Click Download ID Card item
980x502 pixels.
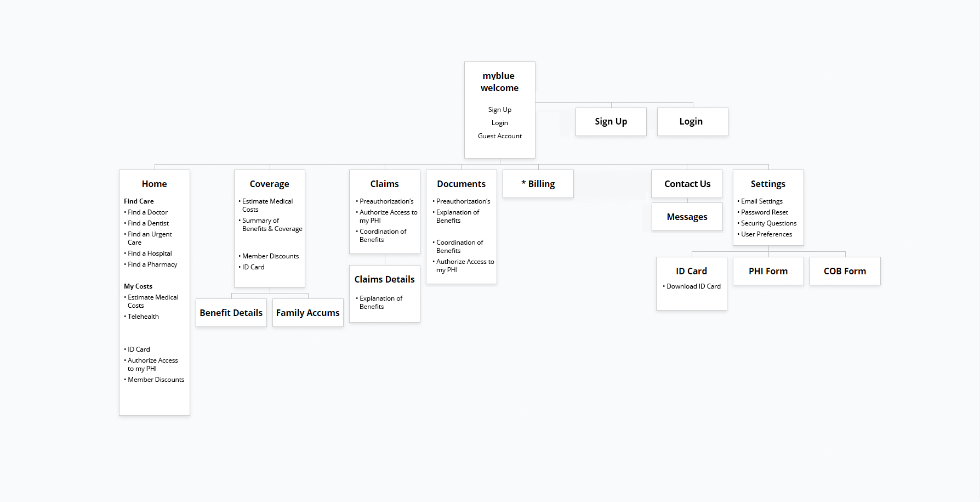[693, 286]
